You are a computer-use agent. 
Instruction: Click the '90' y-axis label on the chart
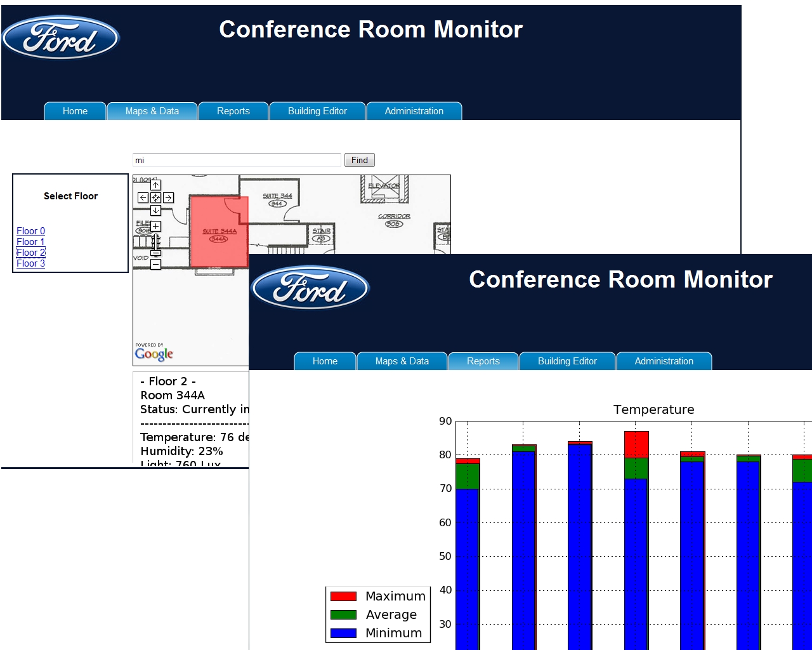pos(445,421)
